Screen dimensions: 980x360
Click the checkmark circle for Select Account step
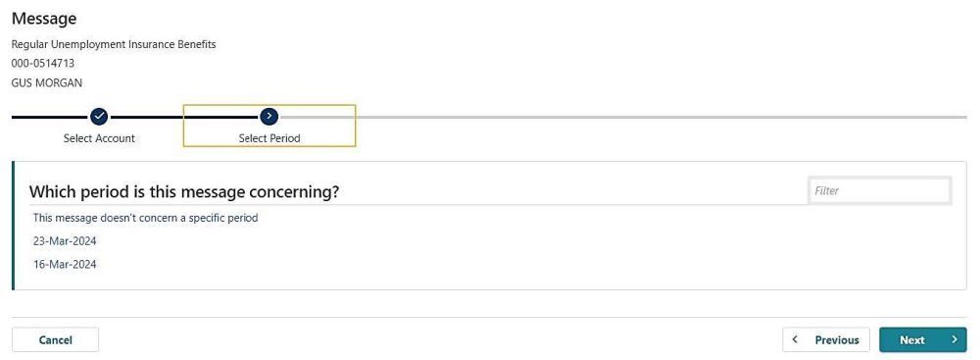coord(99,117)
